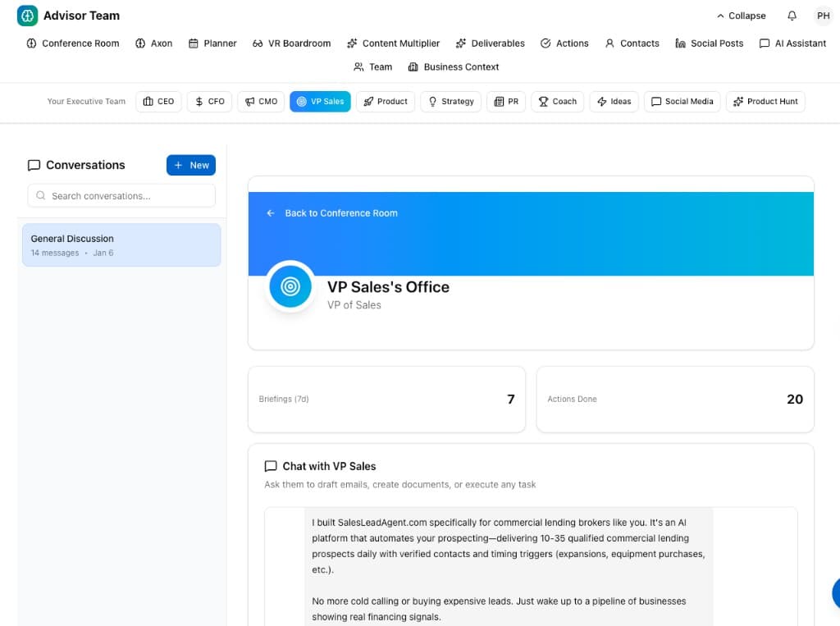
Task: Click the Search conversations field
Action: click(x=121, y=195)
